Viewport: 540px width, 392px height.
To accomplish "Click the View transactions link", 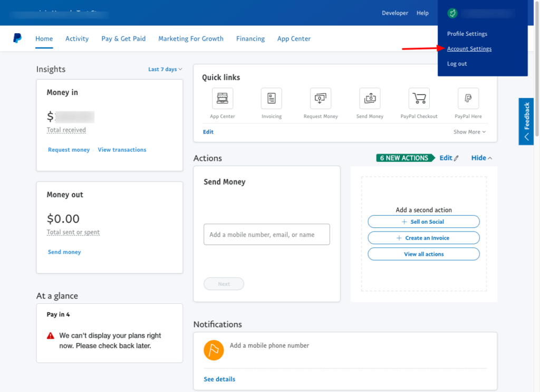I will tap(122, 150).
